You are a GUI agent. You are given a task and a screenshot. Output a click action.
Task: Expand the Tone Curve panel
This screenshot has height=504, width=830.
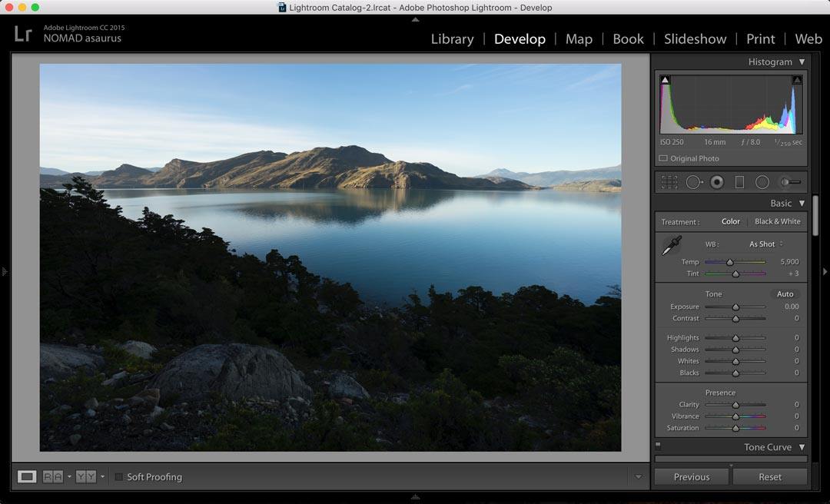[802, 447]
